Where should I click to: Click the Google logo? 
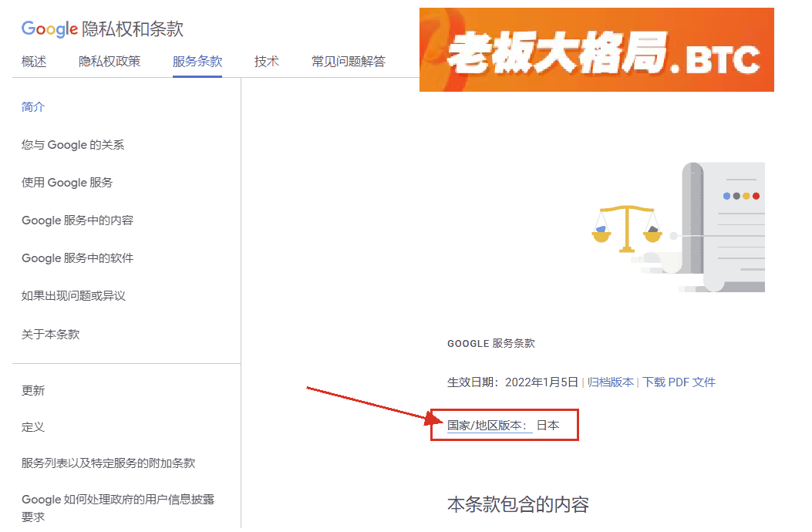pyautogui.click(x=49, y=29)
